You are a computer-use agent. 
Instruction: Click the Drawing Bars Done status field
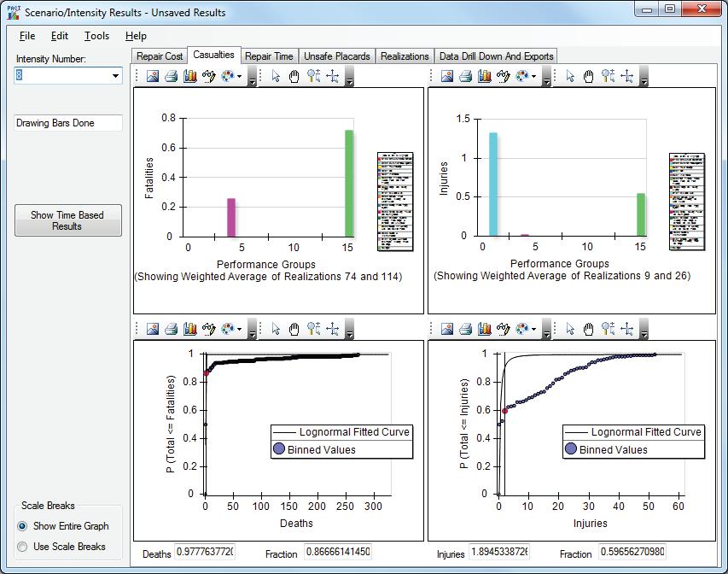(x=68, y=123)
